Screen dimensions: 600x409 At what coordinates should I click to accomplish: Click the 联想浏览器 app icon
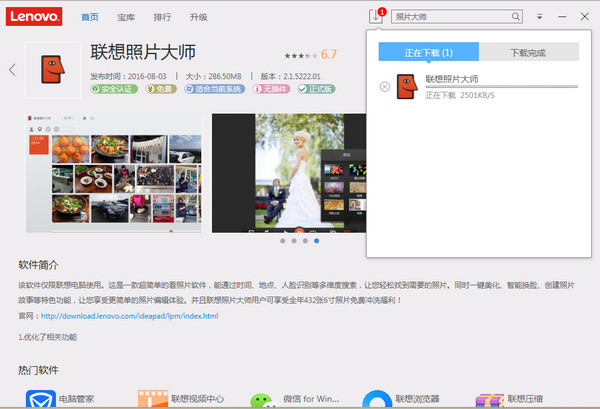[x=377, y=399]
